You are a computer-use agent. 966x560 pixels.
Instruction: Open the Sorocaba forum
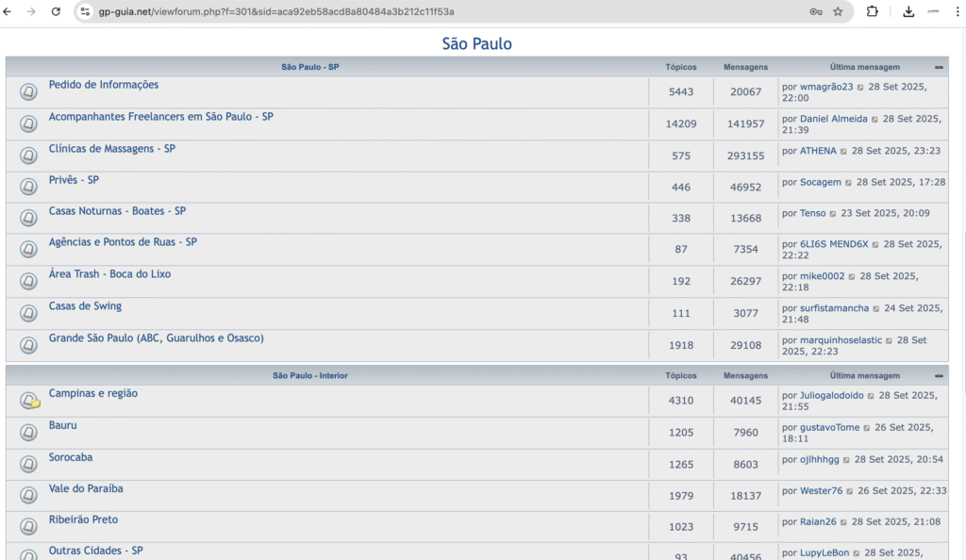pyautogui.click(x=71, y=457)
